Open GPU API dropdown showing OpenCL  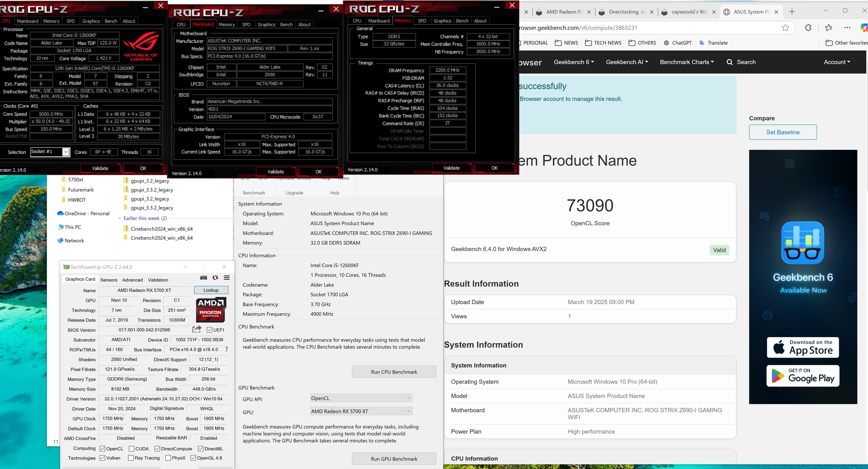(x=361, y=398)
